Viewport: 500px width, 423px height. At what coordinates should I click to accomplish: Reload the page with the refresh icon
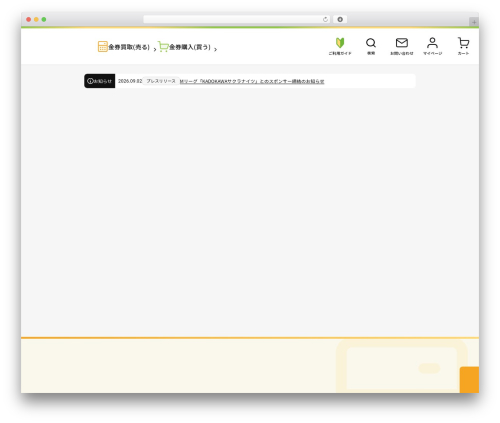pos(325,19)
